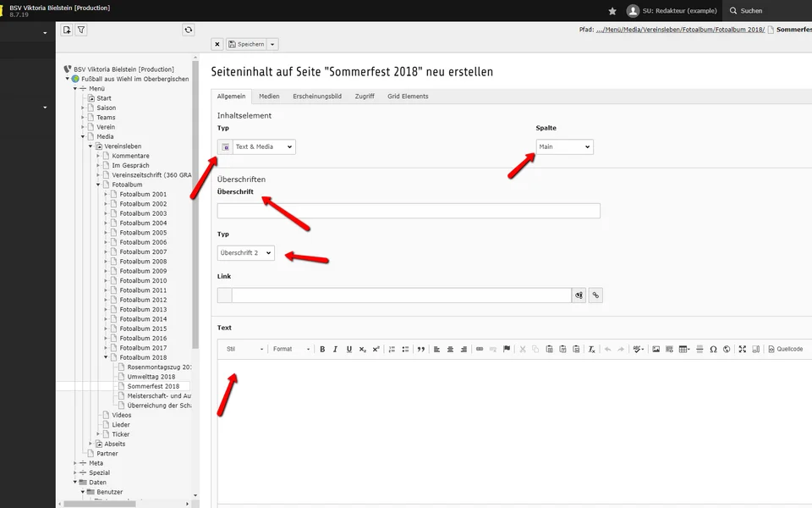812x508 pixels.
Task: Open the Text & Media type dropdown
Action: [264, 146]
